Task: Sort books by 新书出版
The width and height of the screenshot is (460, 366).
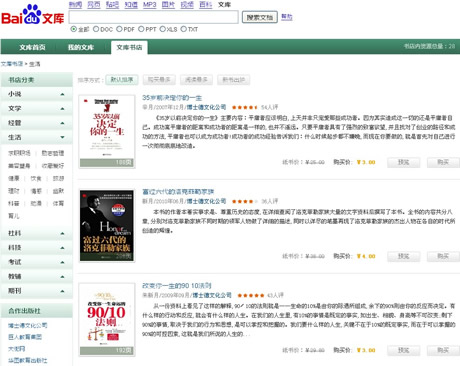Action: [x=234, y=80]
